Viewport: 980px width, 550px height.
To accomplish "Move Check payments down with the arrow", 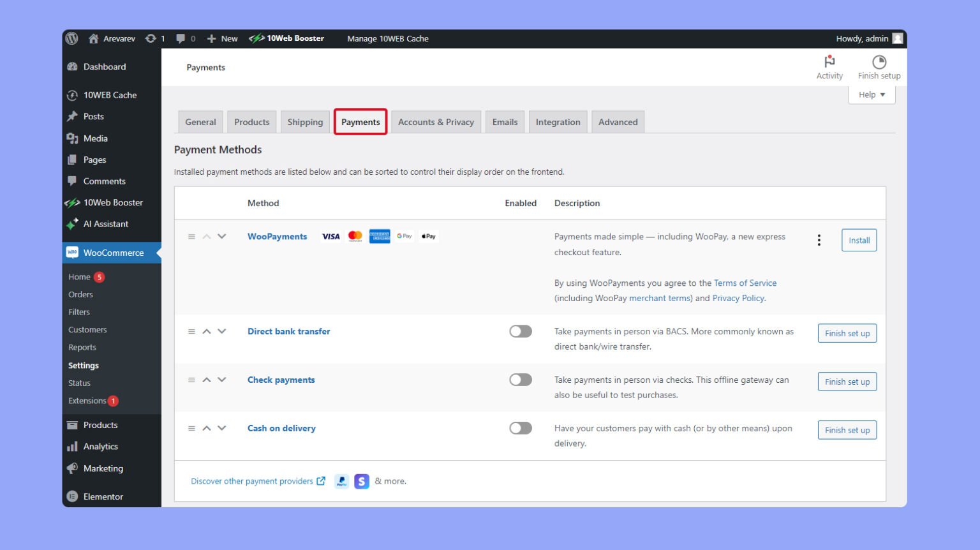I will click(x=221, y=379).
